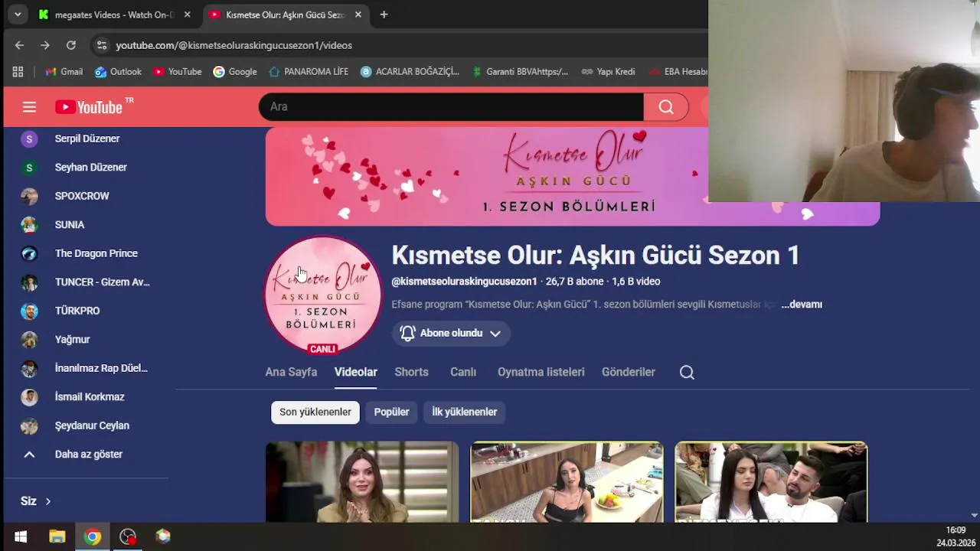Open the Outlook bookmark
The height and width of the screenshot is (551, 980).
point(118,71)
